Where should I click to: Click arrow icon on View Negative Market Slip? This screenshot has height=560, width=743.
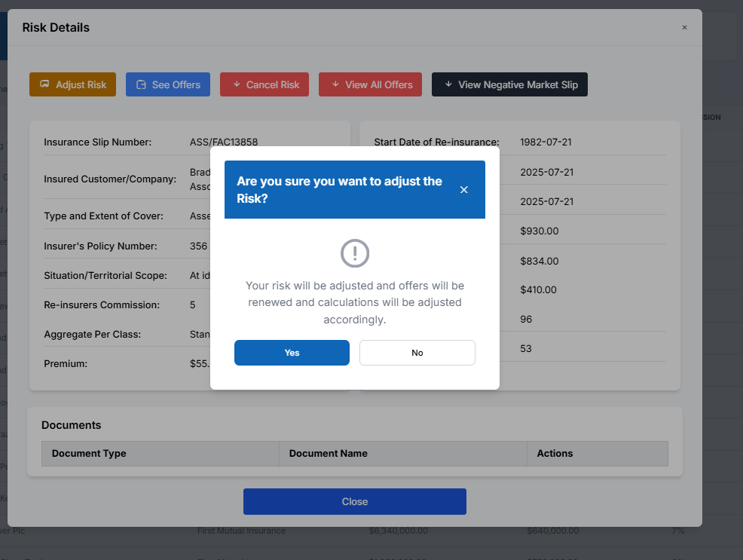(x=448, y=84)
